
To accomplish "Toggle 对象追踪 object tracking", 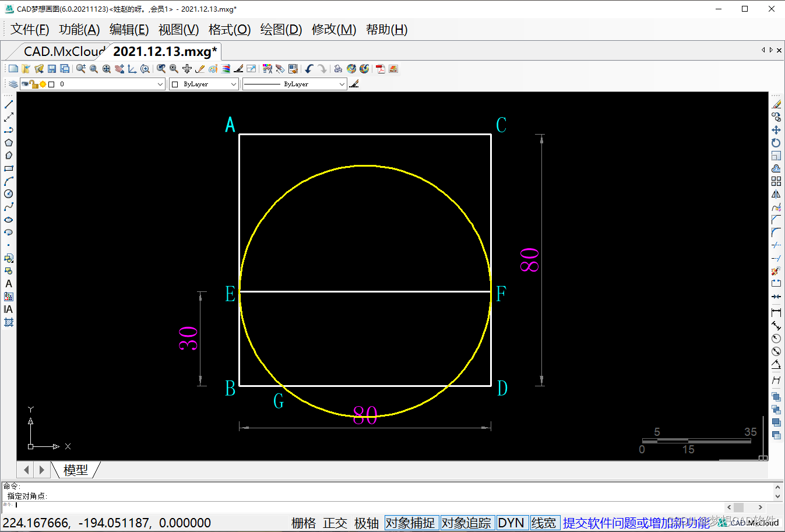I will point(466,523).
